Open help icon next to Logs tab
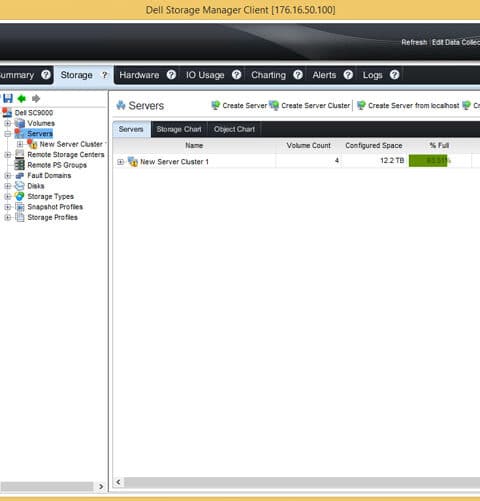 tap(394, 75)
